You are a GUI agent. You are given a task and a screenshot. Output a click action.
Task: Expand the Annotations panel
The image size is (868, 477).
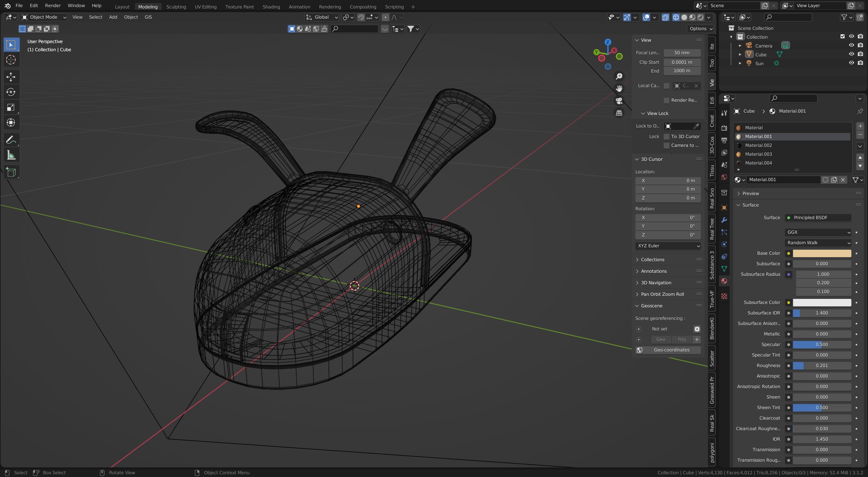point(653,271)
